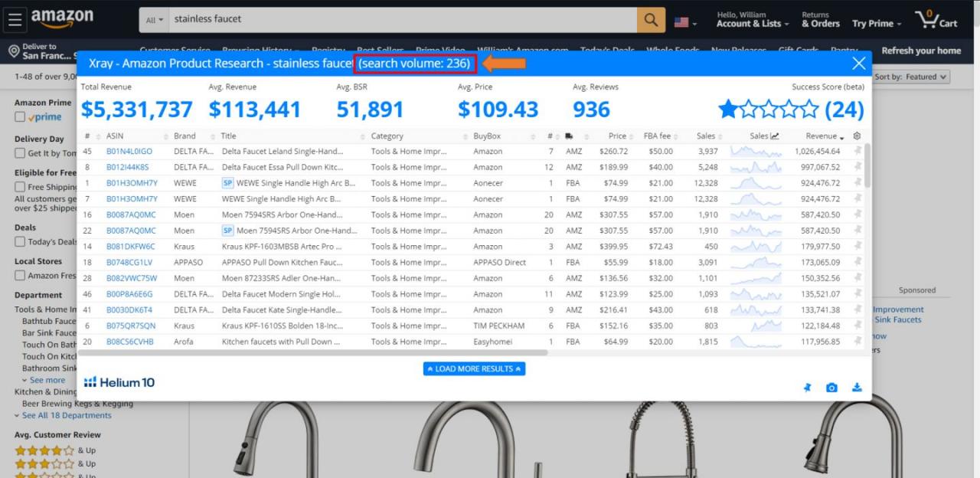This screenshot has height=478, width=980.
Task: Open the Try Prime dropdown
Action: (x=877, y=24)
